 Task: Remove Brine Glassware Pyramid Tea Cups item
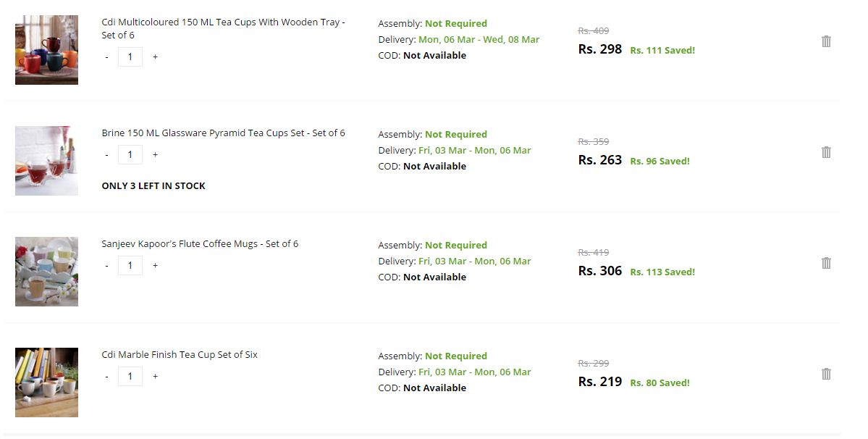[x=826, y=152]
